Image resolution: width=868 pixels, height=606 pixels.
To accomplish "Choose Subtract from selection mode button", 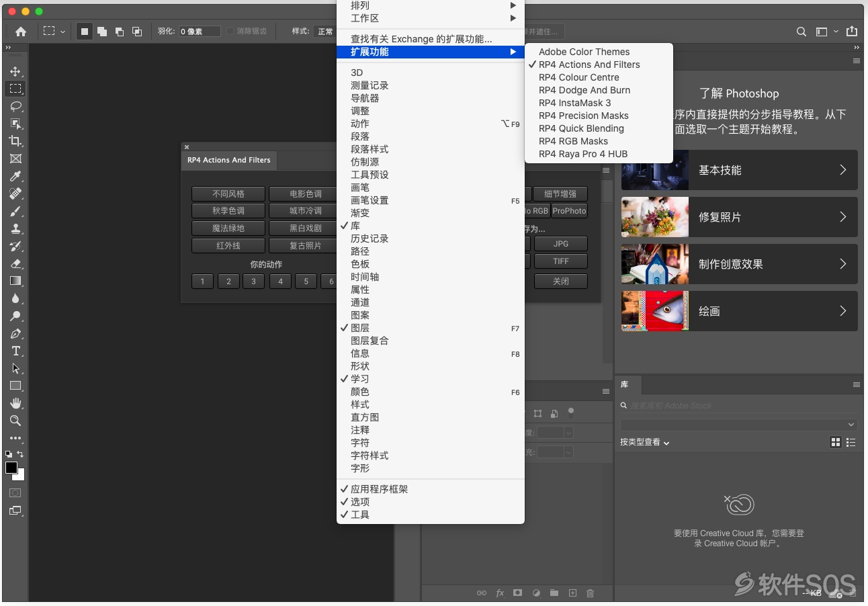I will point(120,31).
